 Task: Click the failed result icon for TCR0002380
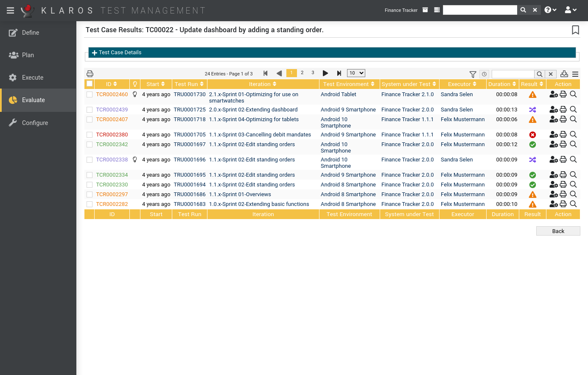point(532,135)
